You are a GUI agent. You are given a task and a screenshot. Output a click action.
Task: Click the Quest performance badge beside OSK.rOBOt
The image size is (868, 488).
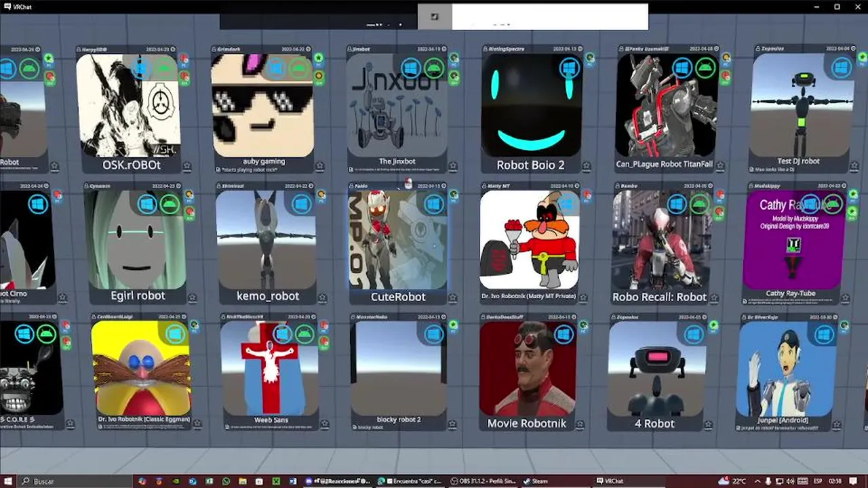(x=184, y=79)
